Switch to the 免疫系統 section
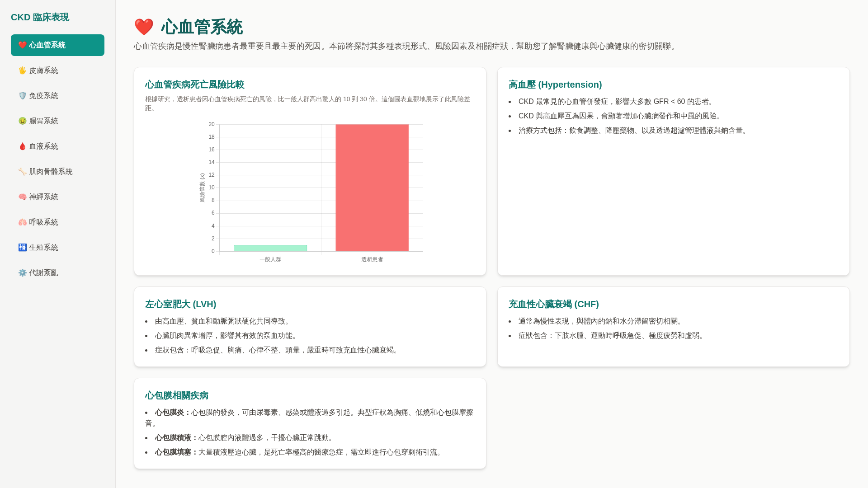 pos(57,96)
